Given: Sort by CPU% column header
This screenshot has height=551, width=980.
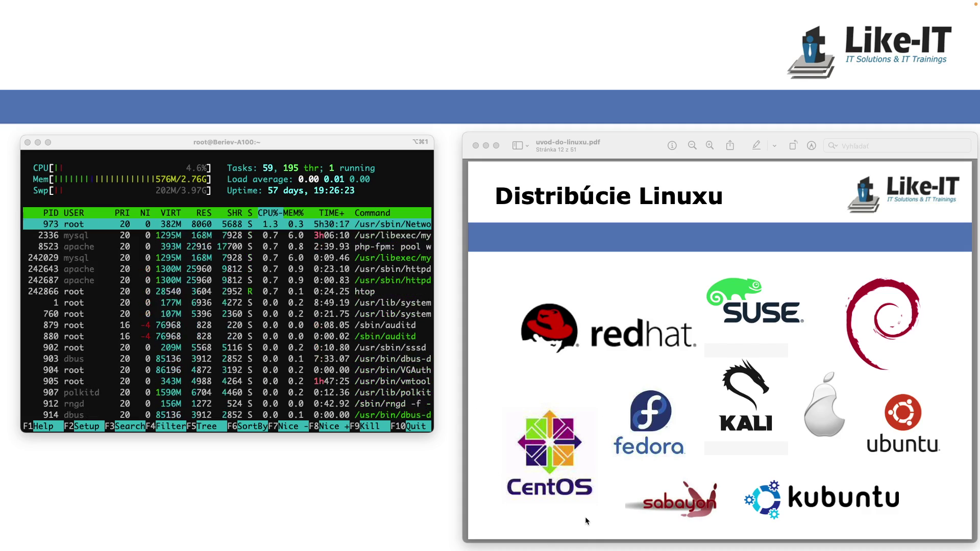Looking at the screenshot, I should click(x=268, y=213).
